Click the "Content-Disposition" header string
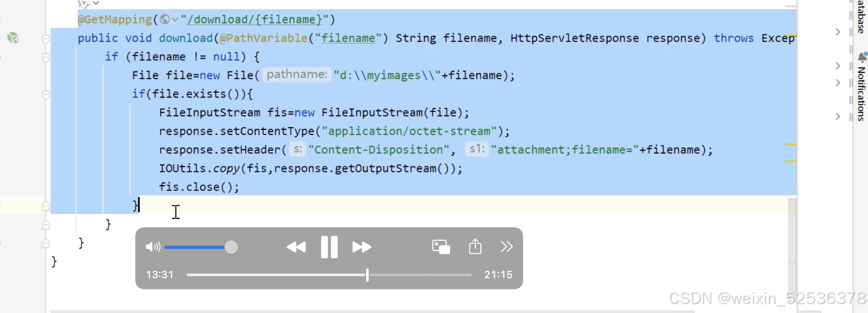The height and width of the screenshot is (313, 868). pos(379,150)
